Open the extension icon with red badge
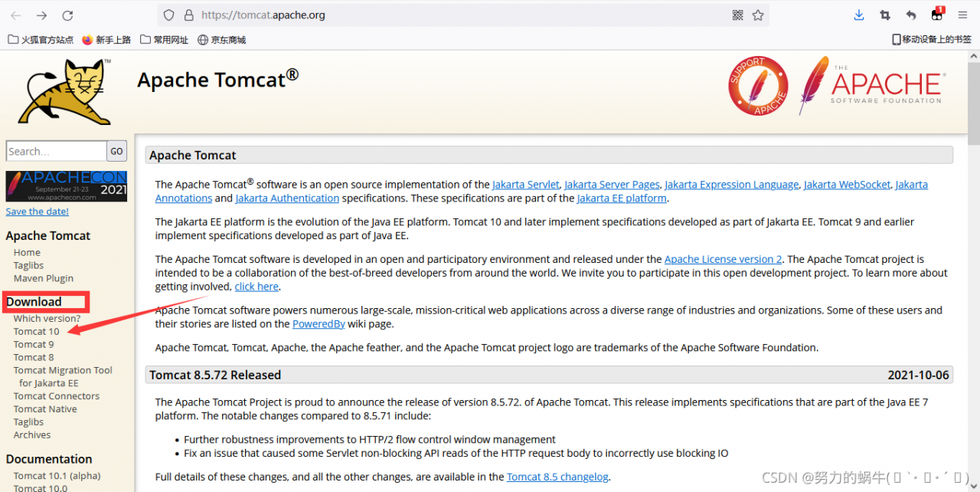980x492 pixels. [937, 15]
